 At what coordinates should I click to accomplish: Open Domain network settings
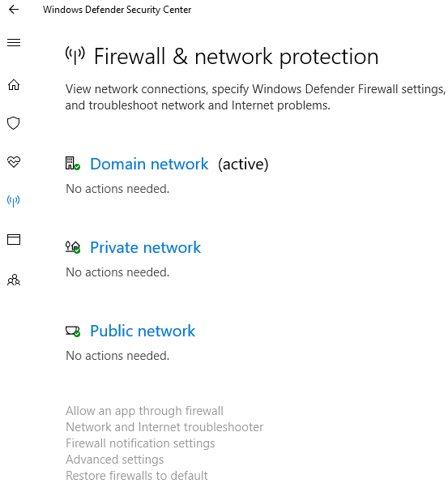[x=149, y=164]
